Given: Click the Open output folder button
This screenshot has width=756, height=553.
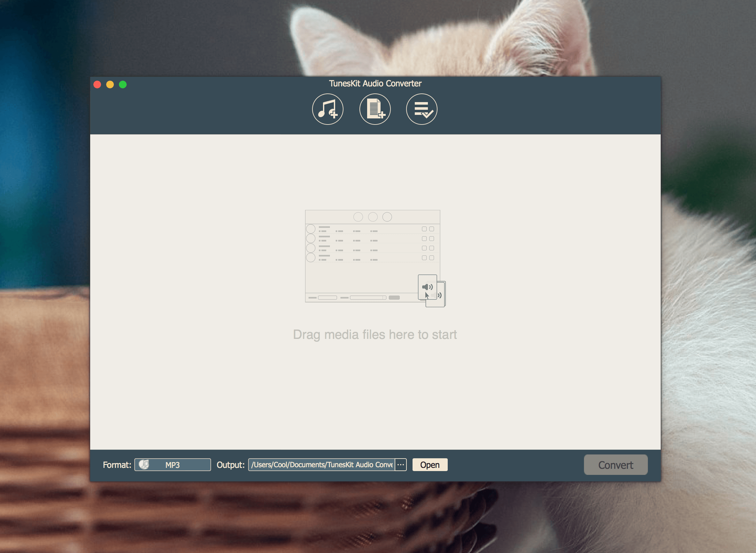Looking at the screenshot, I should [x=430, y=465].
